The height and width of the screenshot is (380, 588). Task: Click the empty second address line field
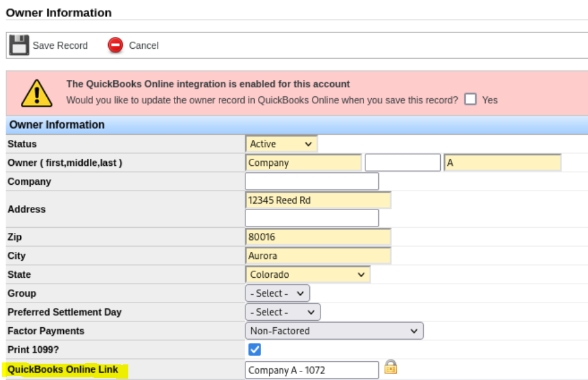pos(312,218)
